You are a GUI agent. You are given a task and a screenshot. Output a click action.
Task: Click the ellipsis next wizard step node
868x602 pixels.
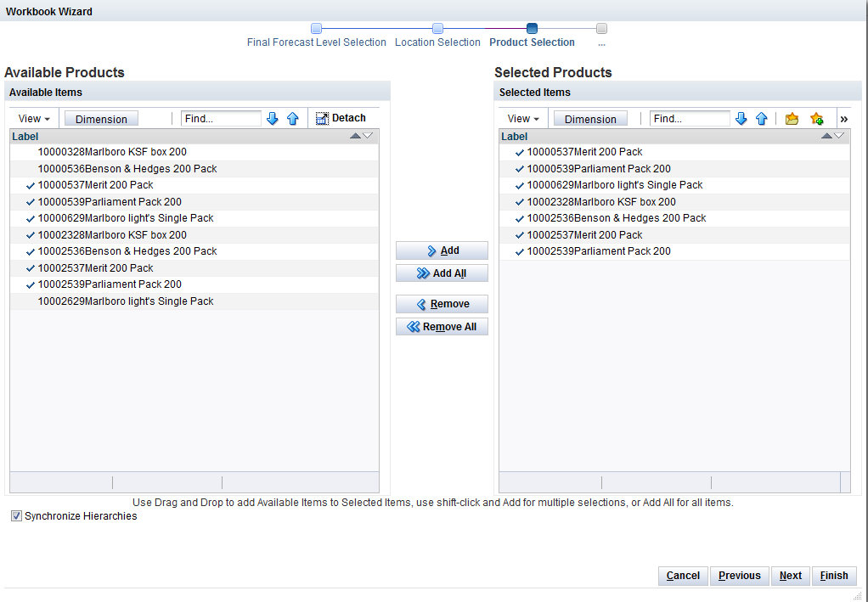click(x=601, y=29)
